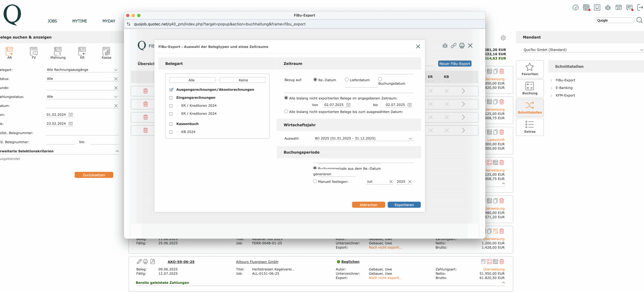Open the Kasse icon

tap(106, 53)
